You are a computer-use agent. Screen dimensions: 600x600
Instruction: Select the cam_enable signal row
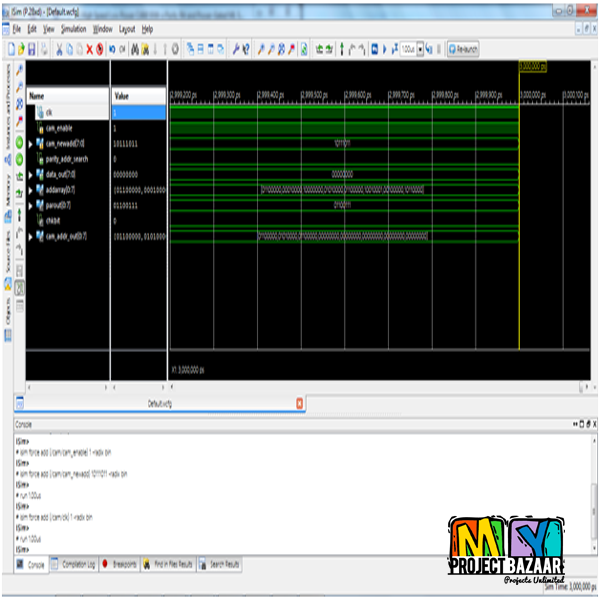62,128
